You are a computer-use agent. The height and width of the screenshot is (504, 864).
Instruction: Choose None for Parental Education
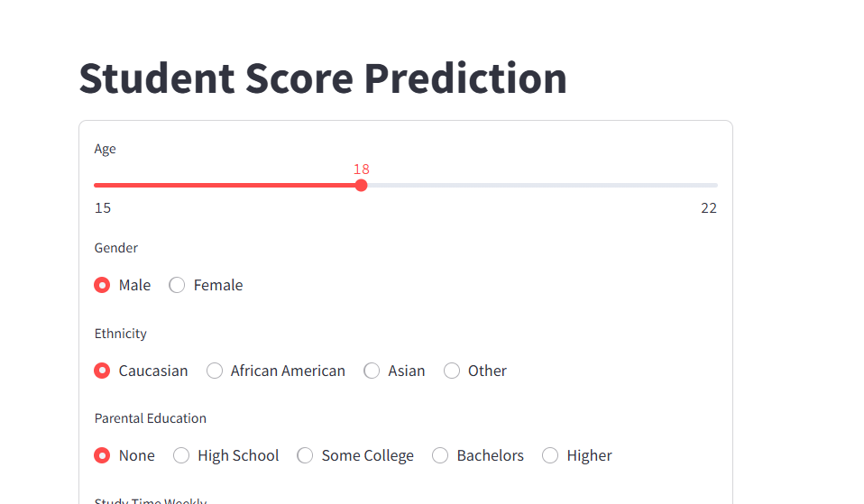click(103, 455)
